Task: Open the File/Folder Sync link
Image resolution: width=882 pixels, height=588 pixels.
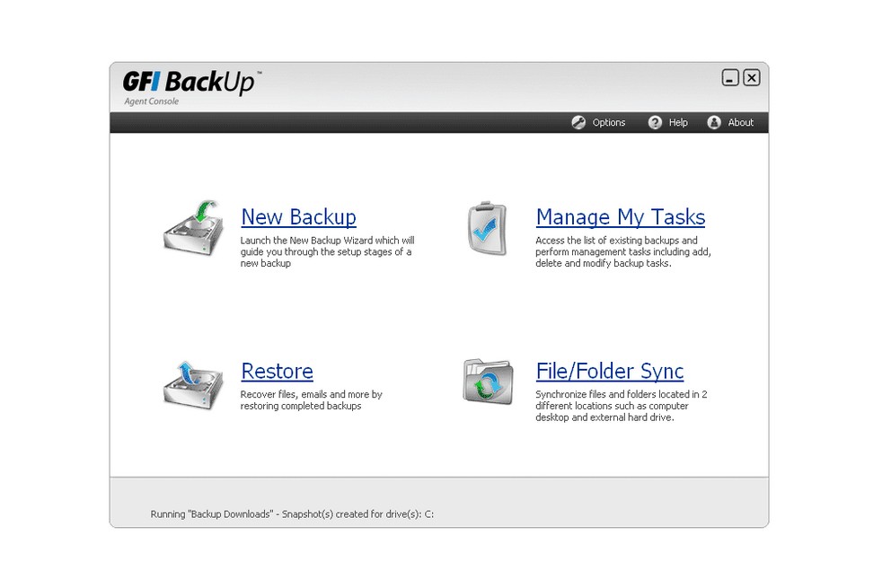Action: [610, 371]
